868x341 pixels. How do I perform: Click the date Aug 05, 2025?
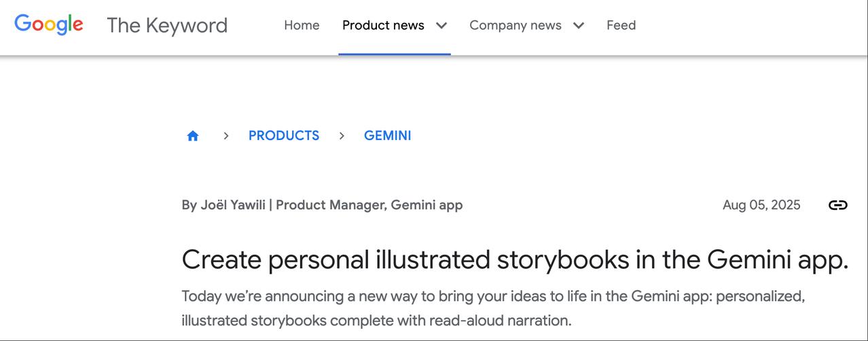tap(761, 205)
